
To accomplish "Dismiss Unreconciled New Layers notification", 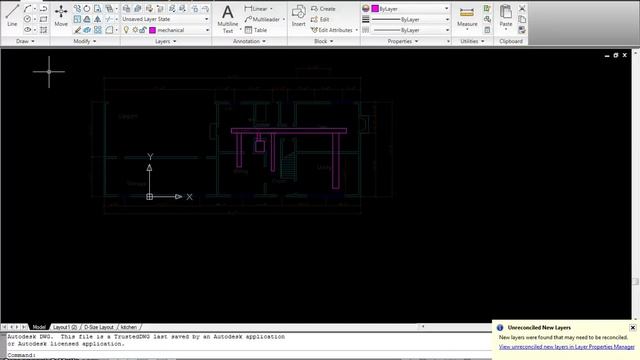I will (633, 327).
